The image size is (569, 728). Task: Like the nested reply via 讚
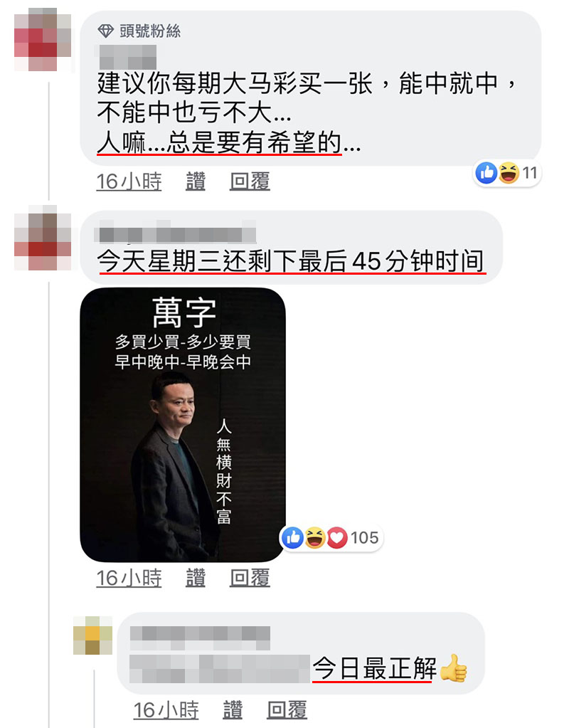coord(233,710)
